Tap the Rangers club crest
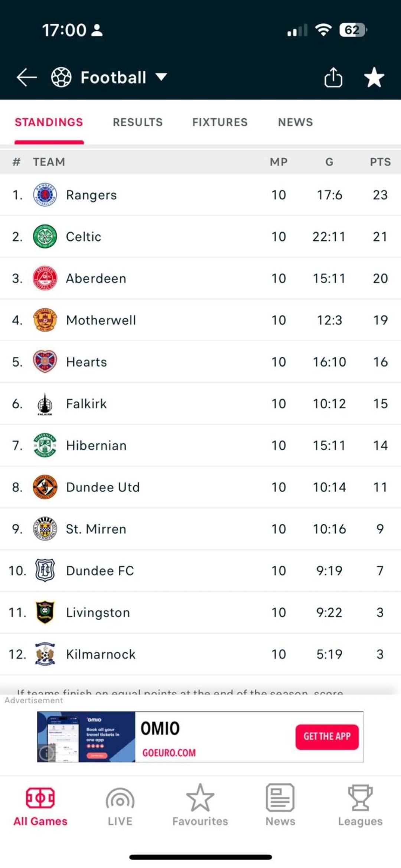Image resolution: width=401 pixels, height=868 pixels. coord(45,195)
